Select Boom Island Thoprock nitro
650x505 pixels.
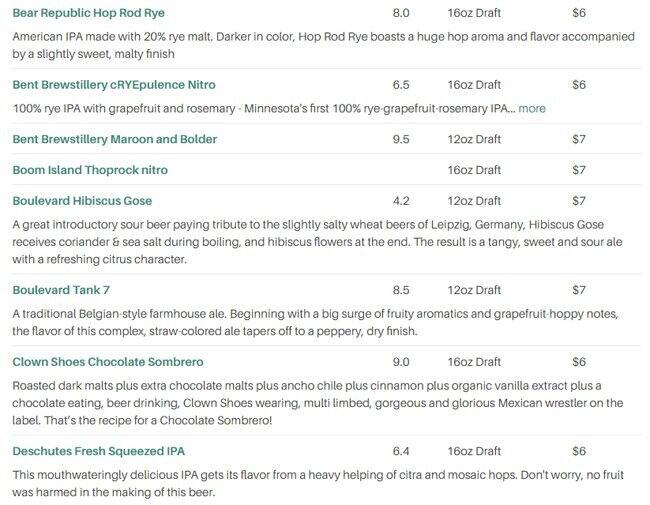tap(97, 170)
